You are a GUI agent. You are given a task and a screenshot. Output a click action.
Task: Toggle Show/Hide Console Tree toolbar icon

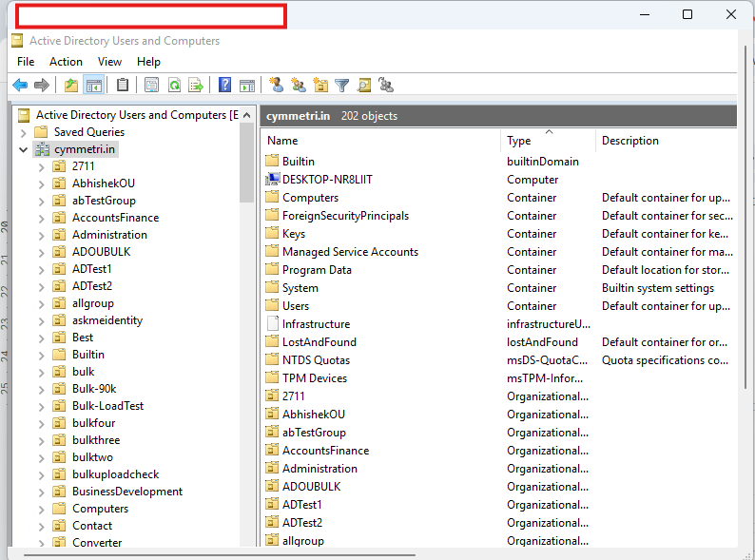click(94, 86)
